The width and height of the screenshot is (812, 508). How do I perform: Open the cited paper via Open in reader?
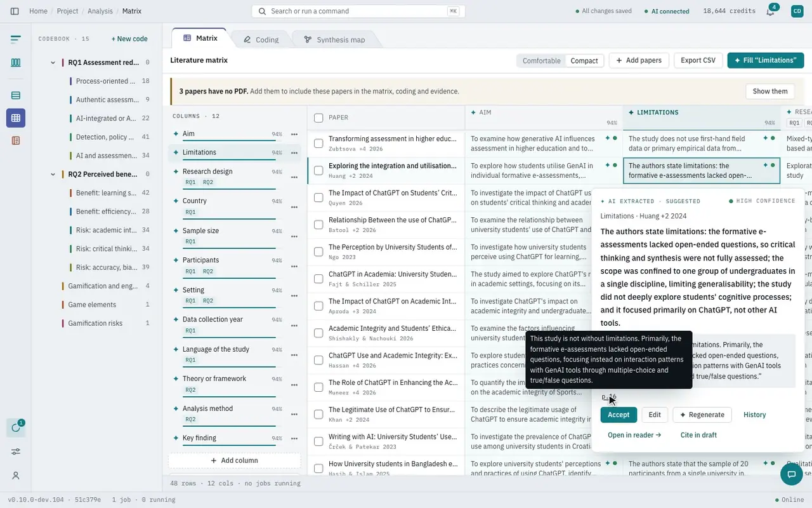pyautogui.click(x=634, y=435)
